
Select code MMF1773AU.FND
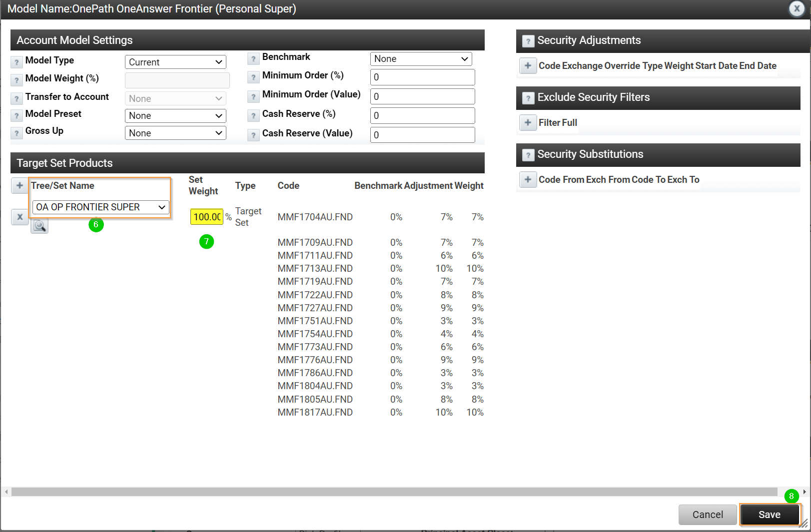[x=315, y=347]
